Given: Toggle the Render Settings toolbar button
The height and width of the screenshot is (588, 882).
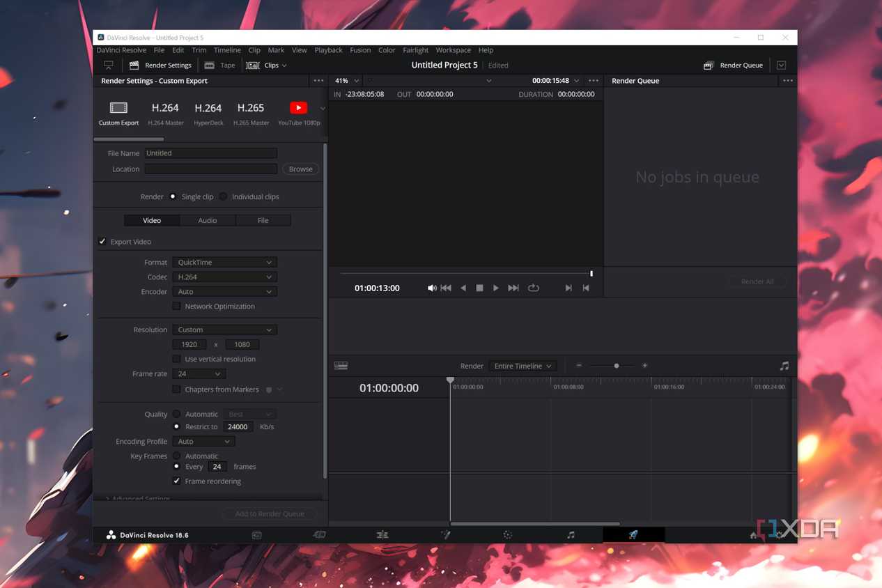Looking at the screenshot, I should pos(160,65).
